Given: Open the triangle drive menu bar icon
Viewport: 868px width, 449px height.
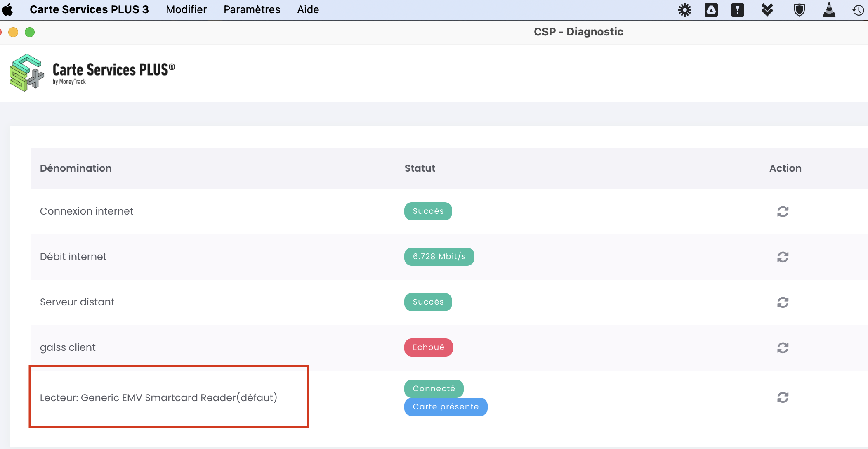Looking at the screenshot, I should click(711, 9).
